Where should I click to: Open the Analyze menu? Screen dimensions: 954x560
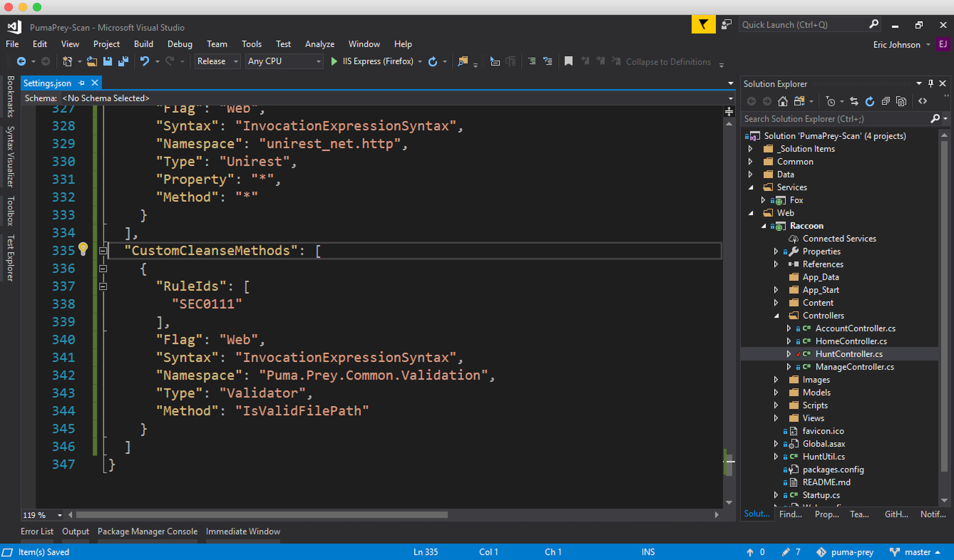[x=320, y=44]
